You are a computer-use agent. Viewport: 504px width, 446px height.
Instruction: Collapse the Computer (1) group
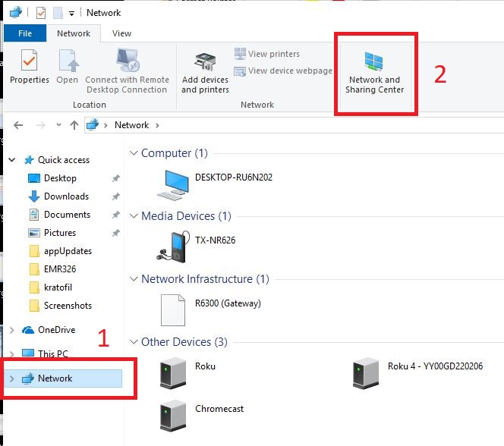[x=134, y=153]
